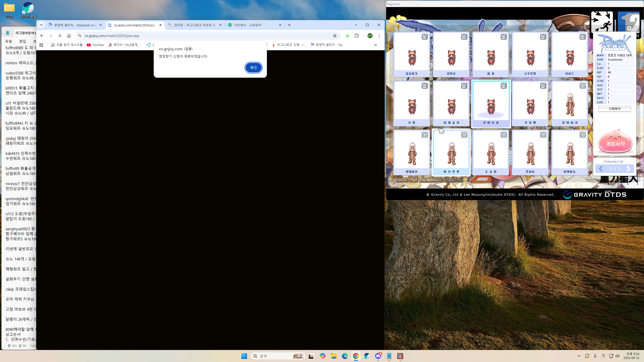Viewport: 644px width, 362px height.
Task: Open Chrome home page icon
Action: tap(69, 36)
